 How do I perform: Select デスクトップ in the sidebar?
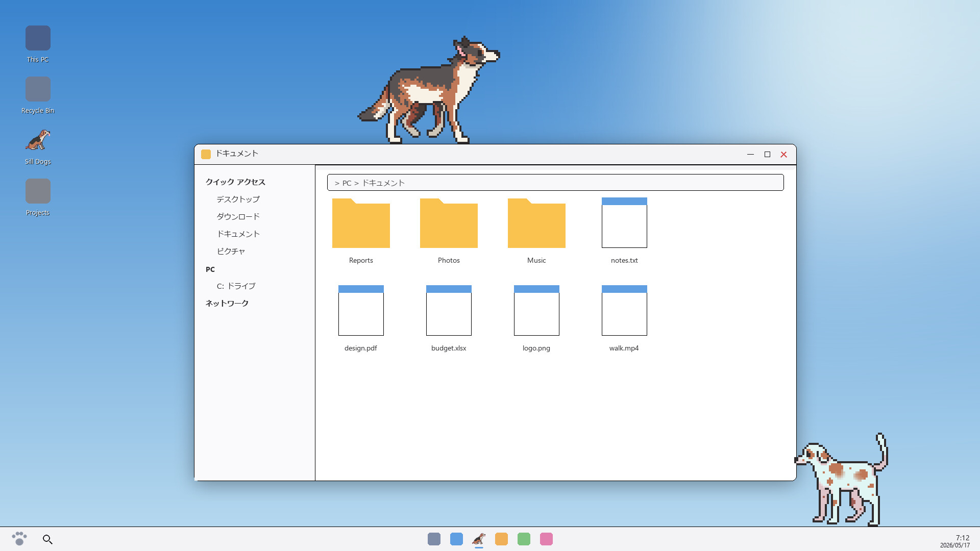click(x=238, y=199)
